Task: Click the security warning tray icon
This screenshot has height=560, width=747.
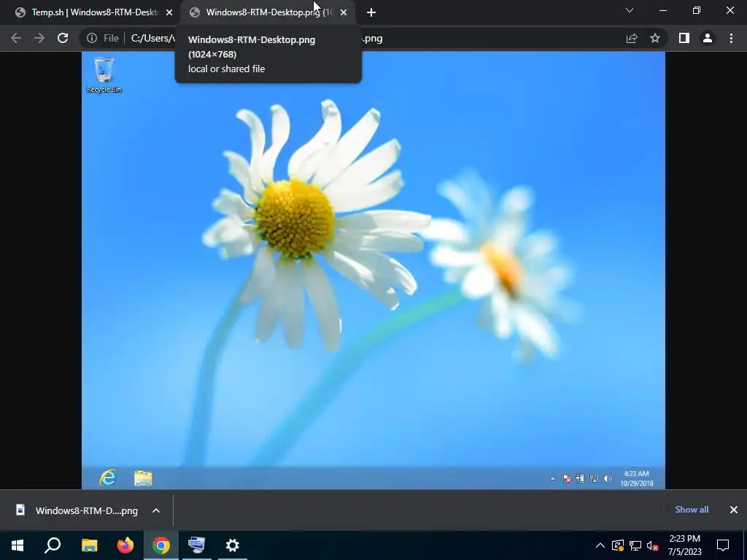Action: pos(618,545)
